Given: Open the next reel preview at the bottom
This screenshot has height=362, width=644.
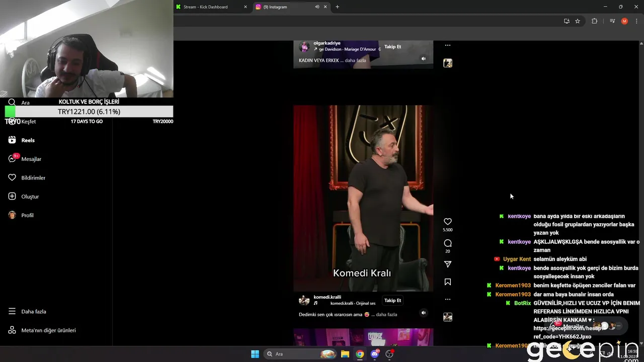Looking at the screenshot, I should click(363, 337).
